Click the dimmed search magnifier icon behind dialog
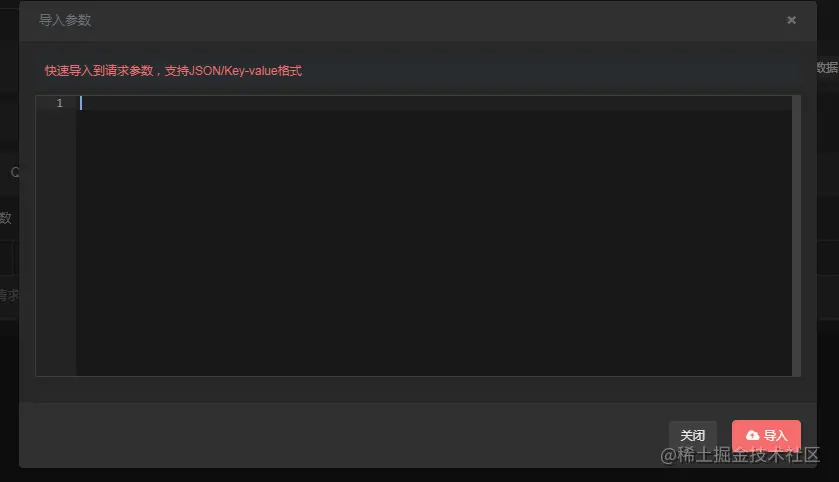Image resolution: width=839 pixels, height=482 pixels. [x=14, y=172]
